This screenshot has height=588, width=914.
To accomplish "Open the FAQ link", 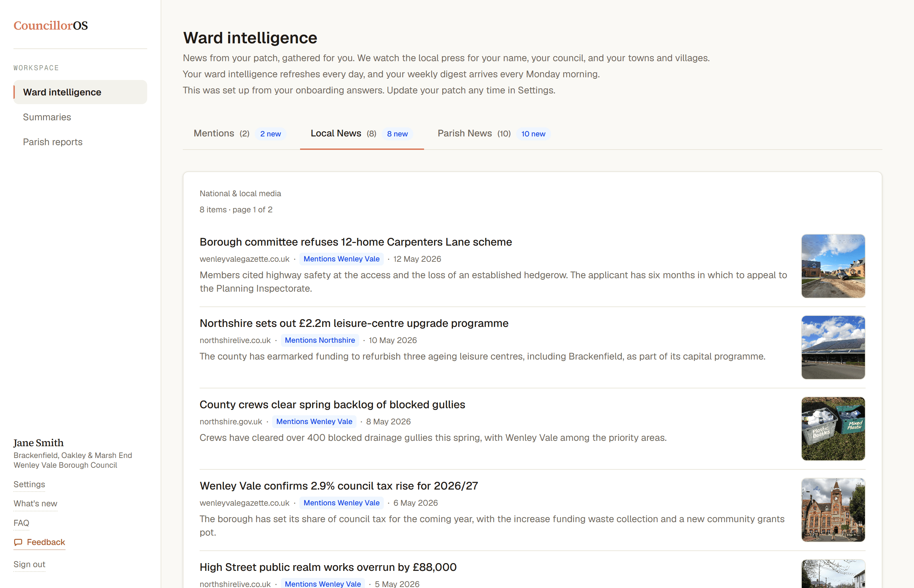I will (22, 523).
